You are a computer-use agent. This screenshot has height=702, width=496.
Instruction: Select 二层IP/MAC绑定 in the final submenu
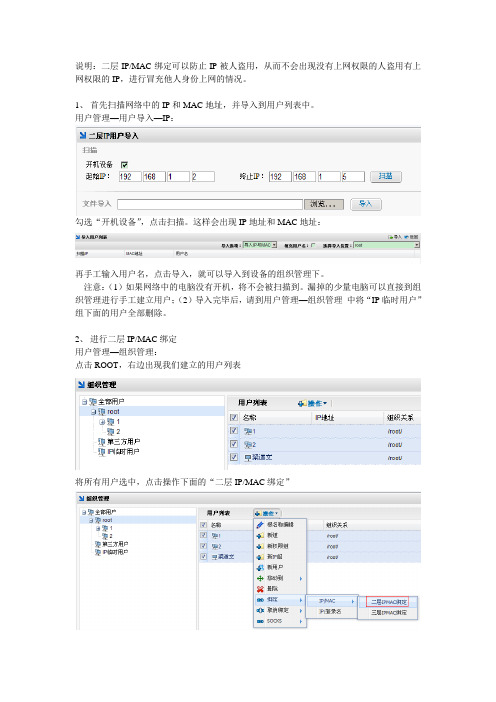pyautogui.click(x=388, y=602)
